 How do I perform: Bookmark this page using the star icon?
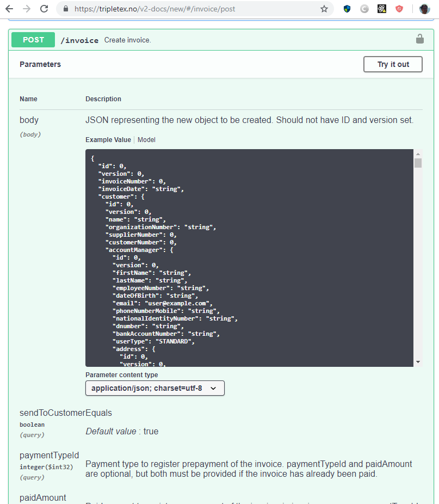[324, 9]
